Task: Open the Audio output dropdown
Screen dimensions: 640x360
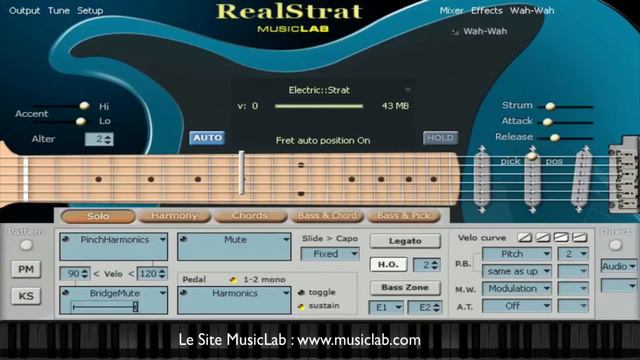Action: pyautogui.click(x=618, y=266)
